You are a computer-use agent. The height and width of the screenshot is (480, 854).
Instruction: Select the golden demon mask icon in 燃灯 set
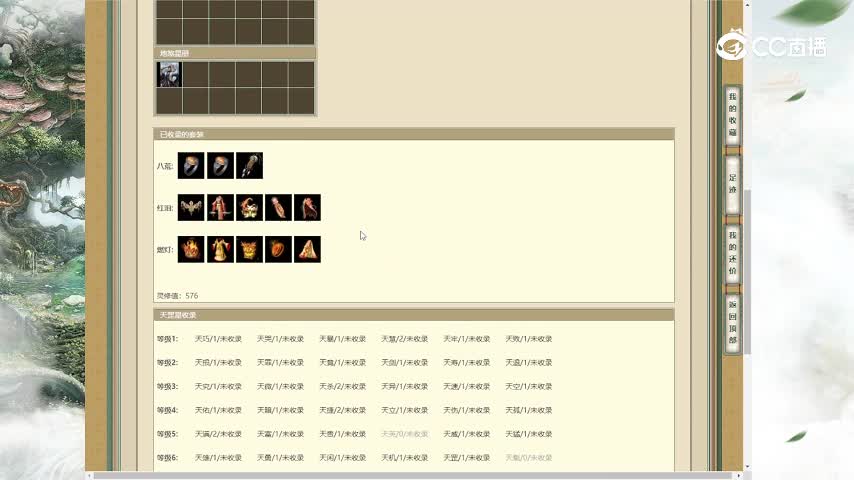pyautogui.click(x=249, y=250)
